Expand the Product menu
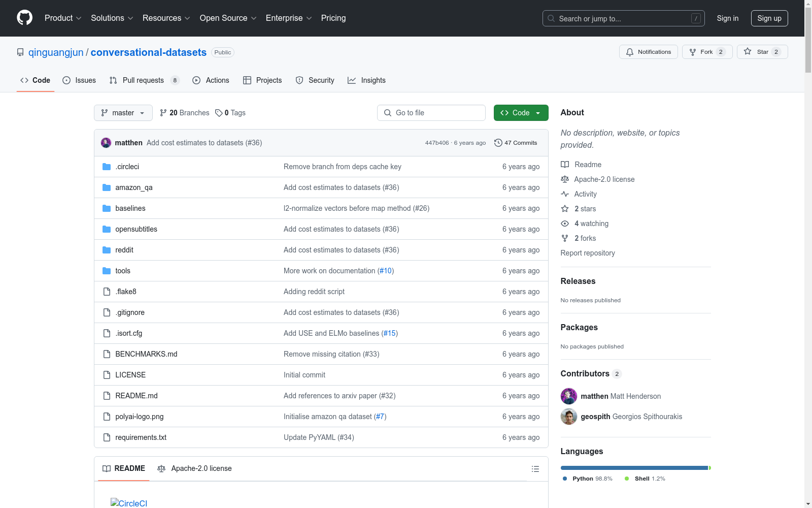This screenshot has width=812, height=508. point(63,18)
